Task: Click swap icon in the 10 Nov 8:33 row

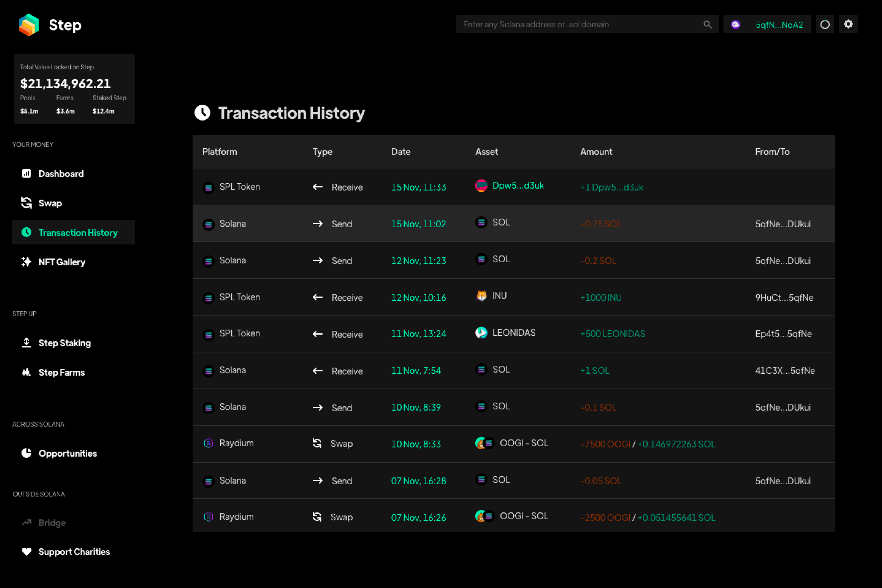Action: point(317,443)
